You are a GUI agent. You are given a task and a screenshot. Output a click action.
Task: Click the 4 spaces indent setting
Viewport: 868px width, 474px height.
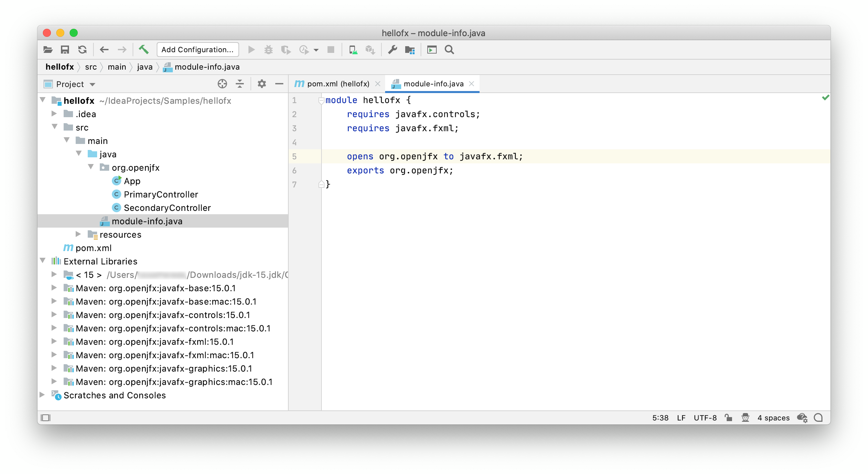(x=773, y=417)
